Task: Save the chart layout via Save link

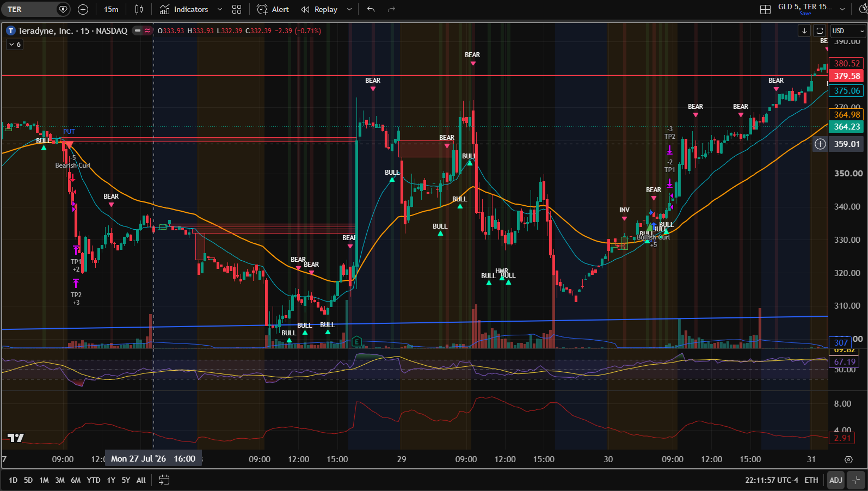Action: point(805,14)
